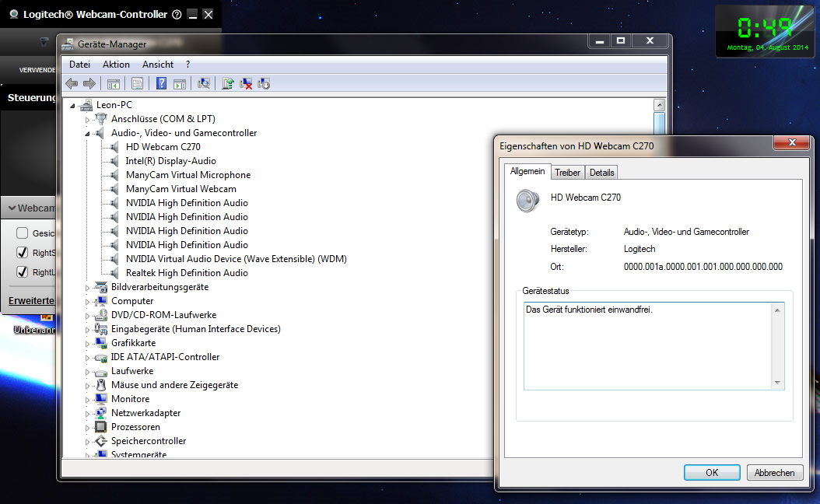
Task: Click the Prozessoren chip icon in tree
Action: click(x=101, y=427)
